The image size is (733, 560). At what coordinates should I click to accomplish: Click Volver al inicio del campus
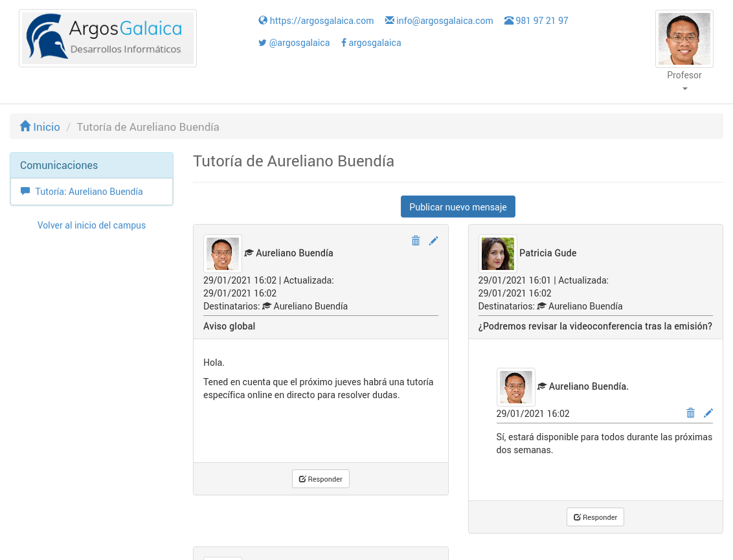click(x=92, y=225)
